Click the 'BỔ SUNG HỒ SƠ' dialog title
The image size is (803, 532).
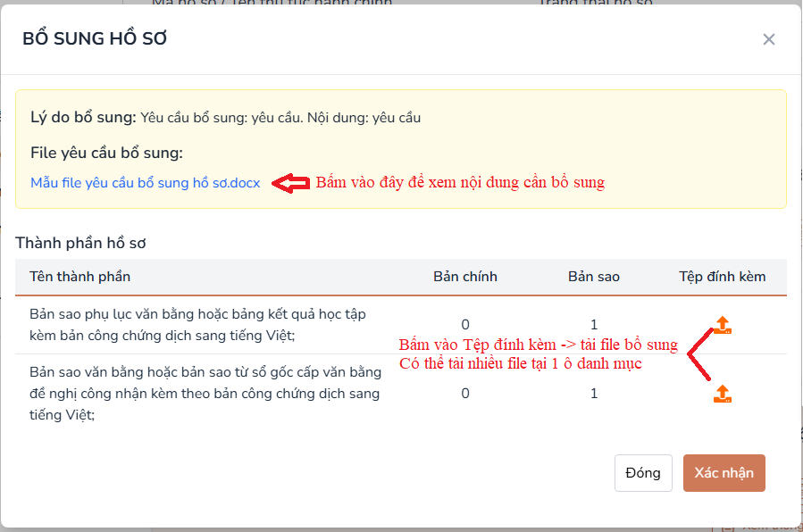click(x=95, y=39)
